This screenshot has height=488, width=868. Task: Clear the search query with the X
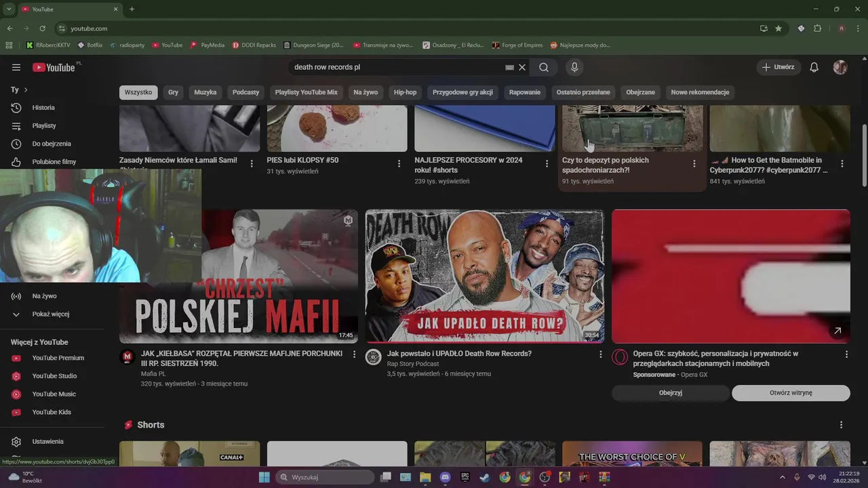point(522,67)
